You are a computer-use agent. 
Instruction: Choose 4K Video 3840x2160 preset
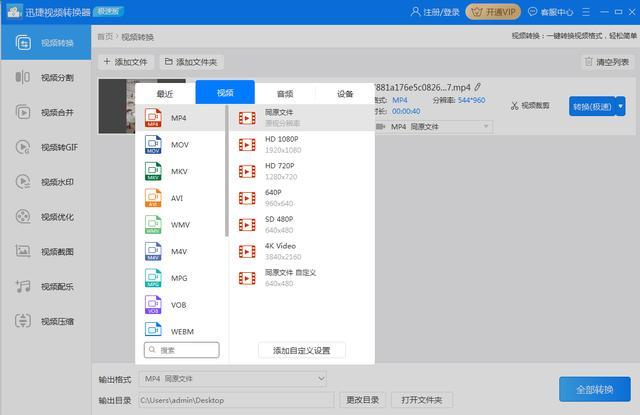tap(302, 251)
